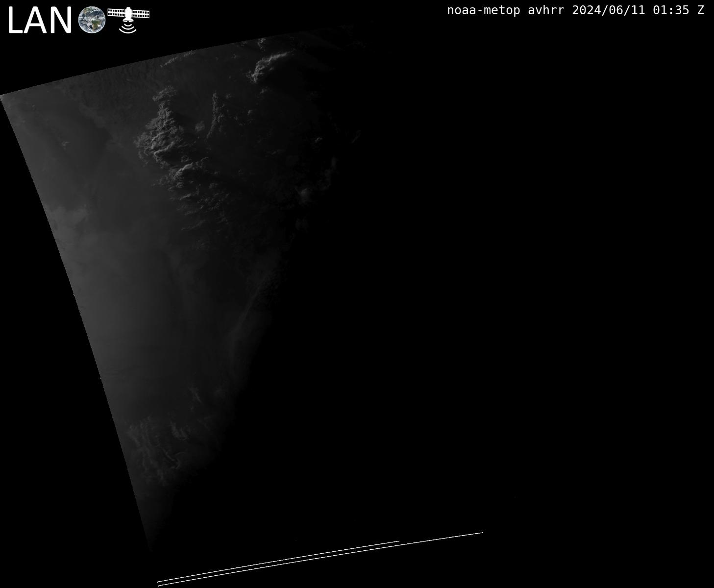Click the time '01:35 Z' in caption
Viewport: 714px width, 588px height.
pyautogui.click(x=679, y=10)
